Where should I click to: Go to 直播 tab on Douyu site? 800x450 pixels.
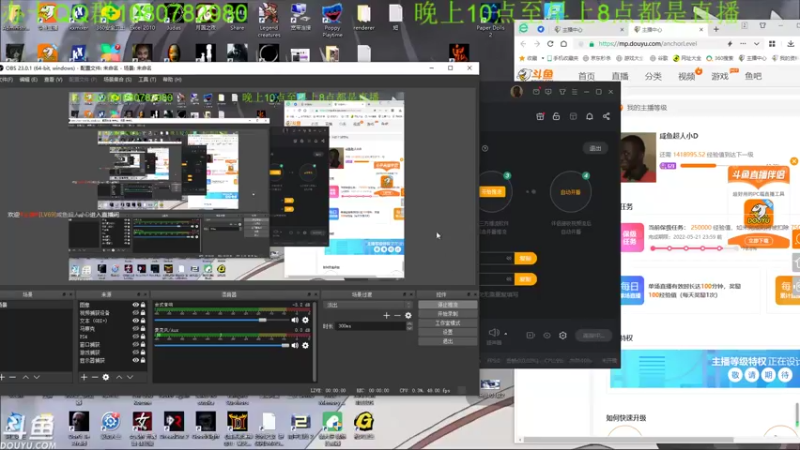[620, 76]
